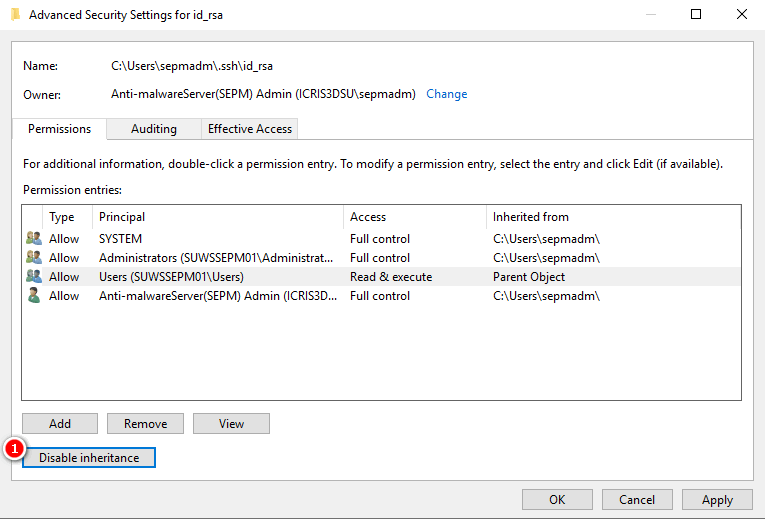765x519 pixels.
Task: Click the folder icon in title bar
Action: [14, 15]
